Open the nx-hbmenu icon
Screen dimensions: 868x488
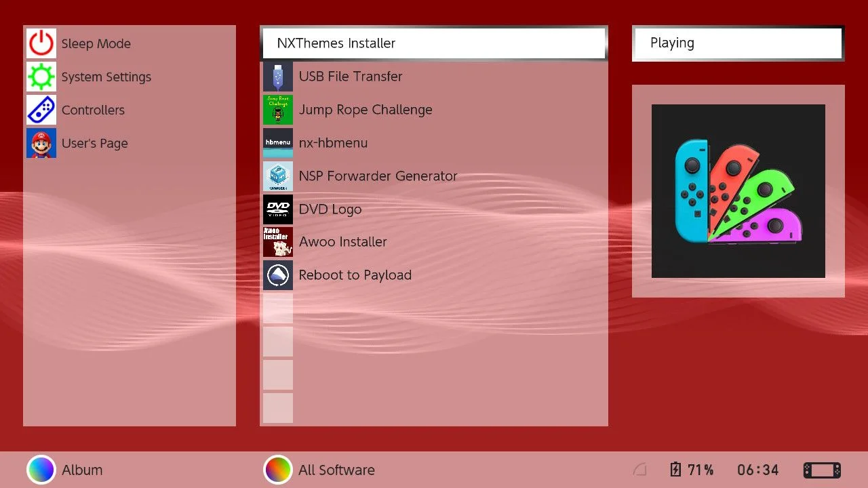pos(278,143)
